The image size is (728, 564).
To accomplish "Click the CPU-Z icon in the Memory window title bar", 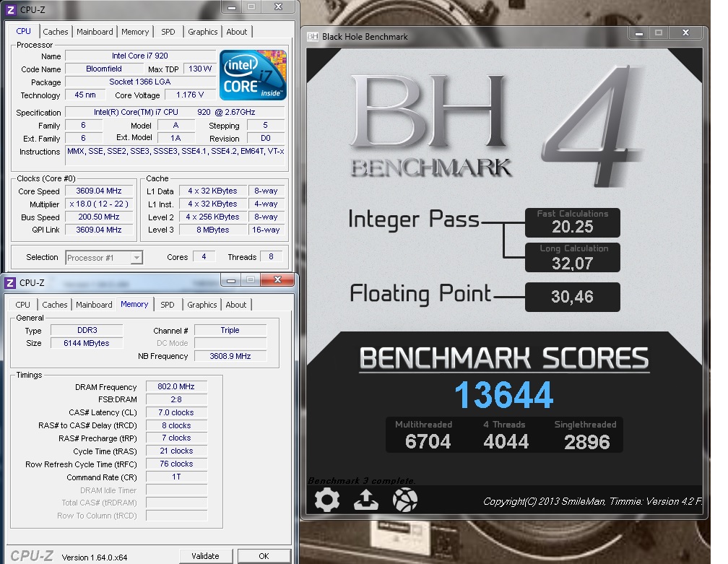I will pos(10,282).
